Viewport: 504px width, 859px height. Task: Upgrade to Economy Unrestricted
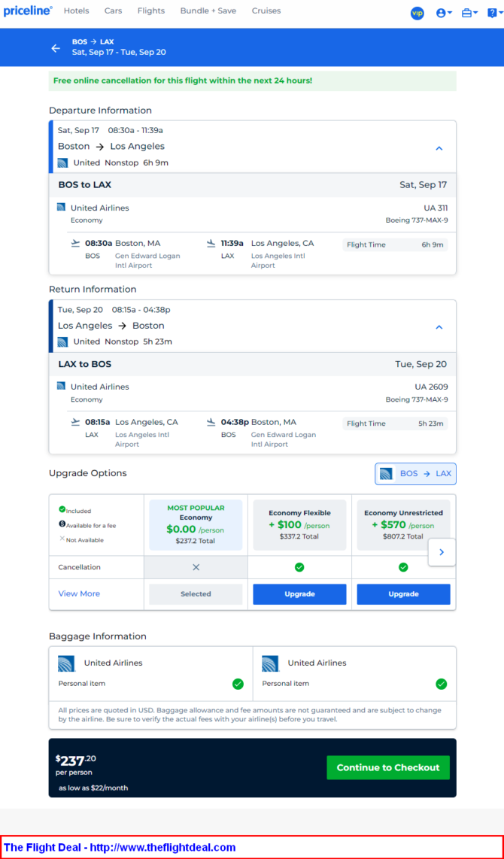(x=404, y=593)
